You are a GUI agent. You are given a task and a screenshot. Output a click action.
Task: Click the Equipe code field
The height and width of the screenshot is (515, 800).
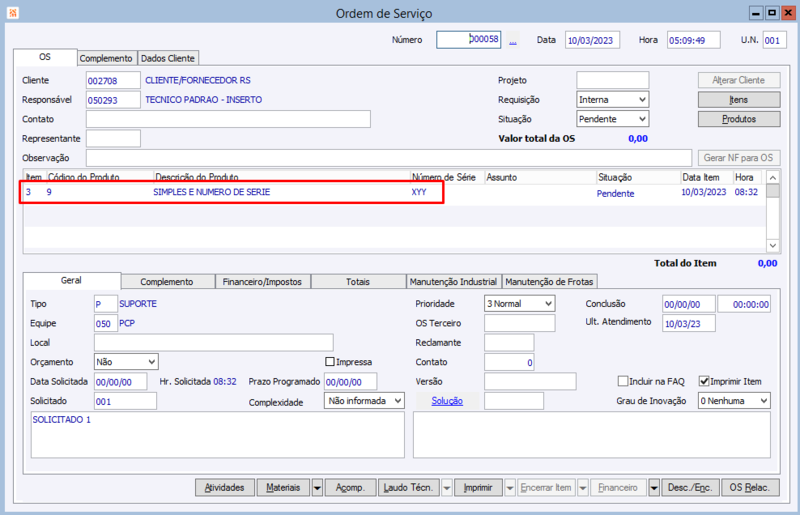coord(106,323)
